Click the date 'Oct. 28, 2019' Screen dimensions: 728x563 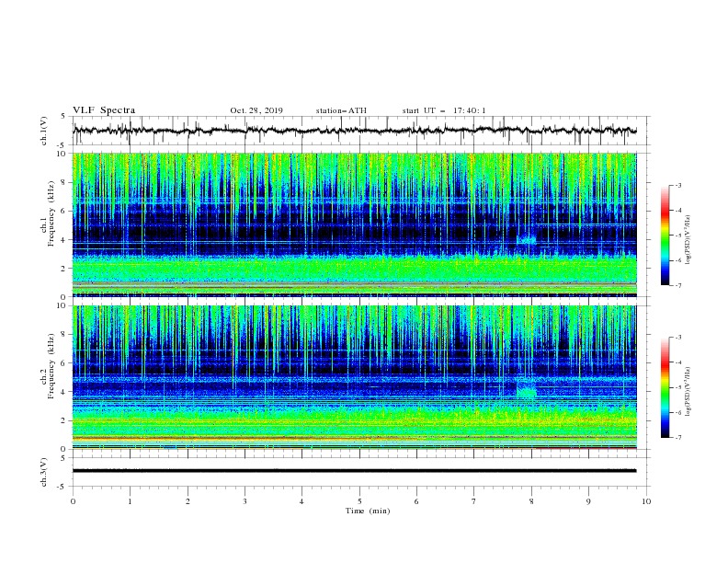(256, 110)
